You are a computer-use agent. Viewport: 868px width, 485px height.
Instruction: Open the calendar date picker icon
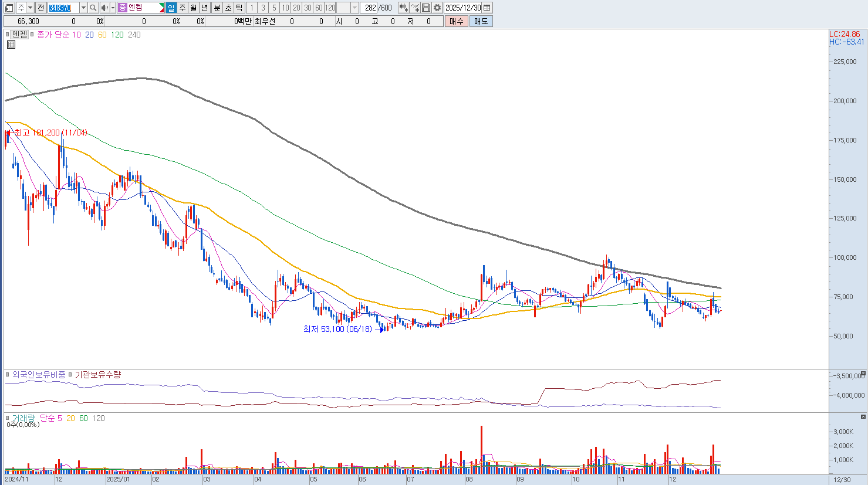487,8
